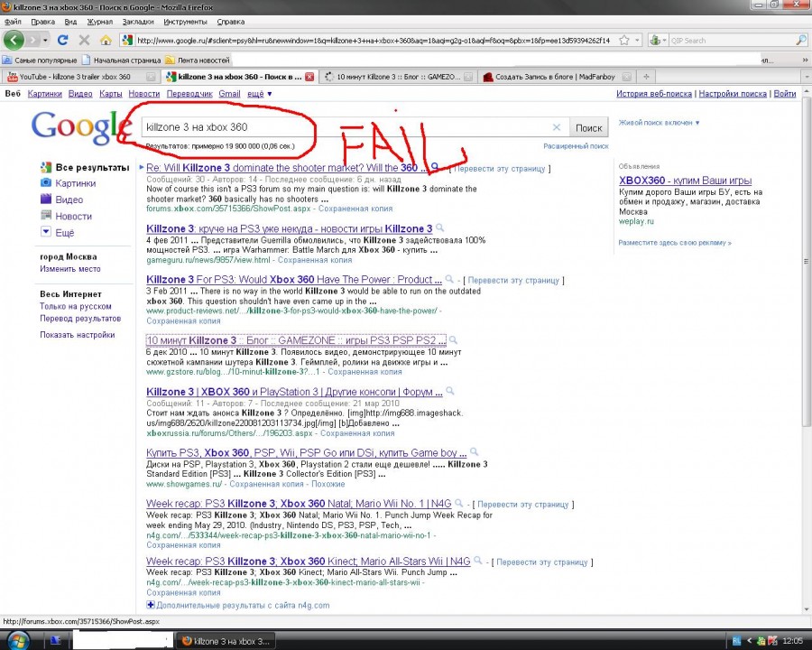Open the Закладки menu
Screen dimensions: 812x650
click(x=137, y=21)
